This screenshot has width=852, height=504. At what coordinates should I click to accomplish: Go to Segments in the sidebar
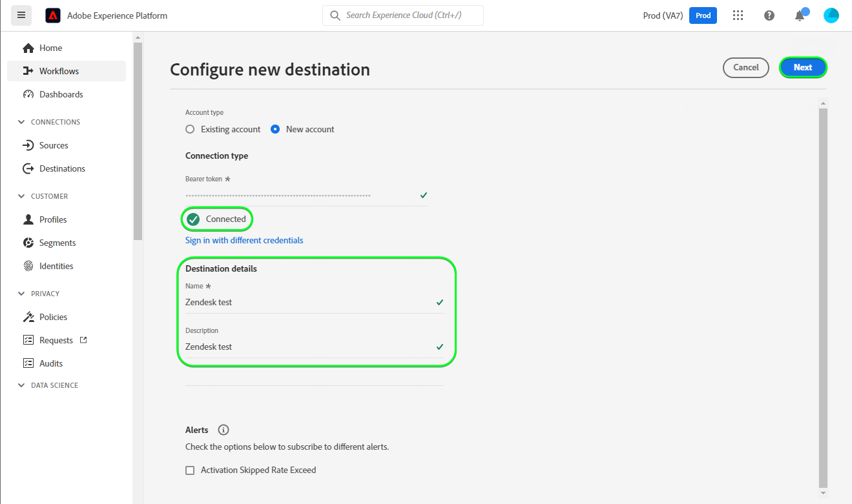click(x=57, y=243)
